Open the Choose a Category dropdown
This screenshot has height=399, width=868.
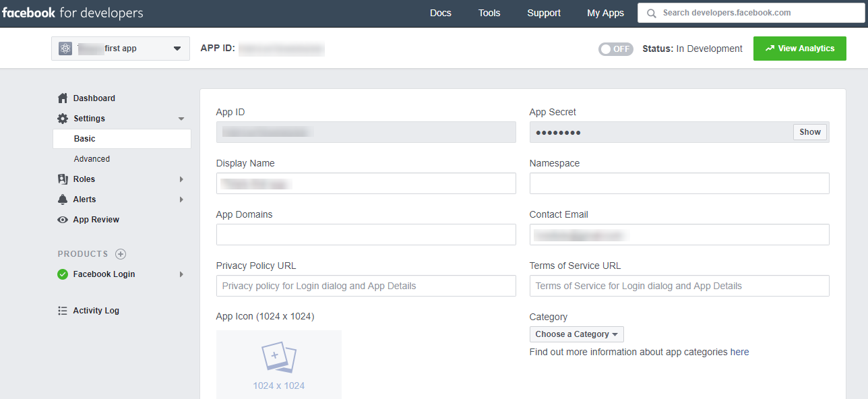[576, 334]
